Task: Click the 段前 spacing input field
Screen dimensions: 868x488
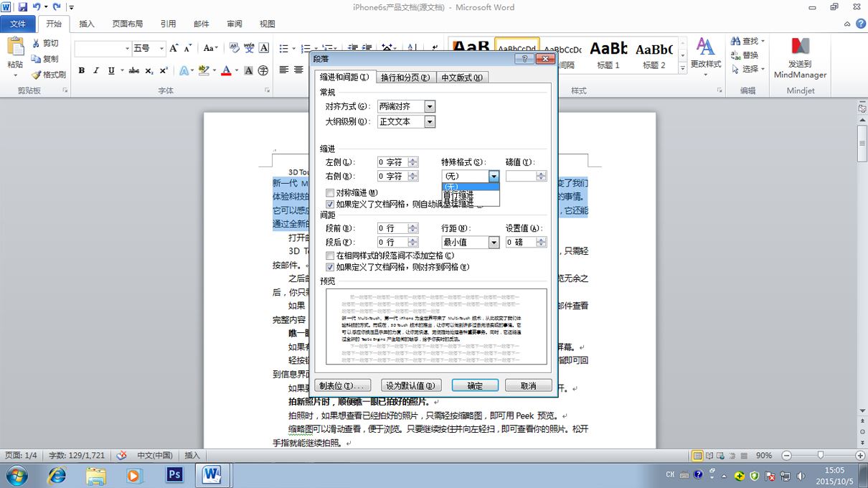Action: [392, 227]
